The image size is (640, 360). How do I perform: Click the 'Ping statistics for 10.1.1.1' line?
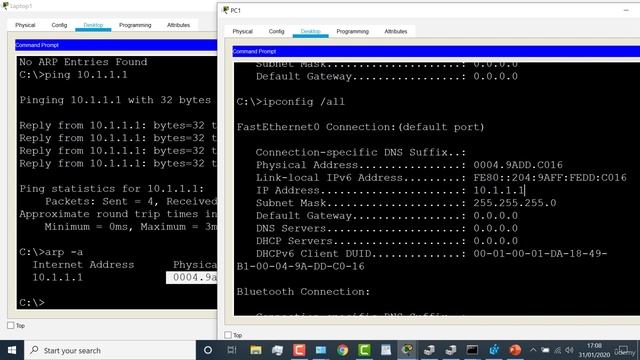111,189
